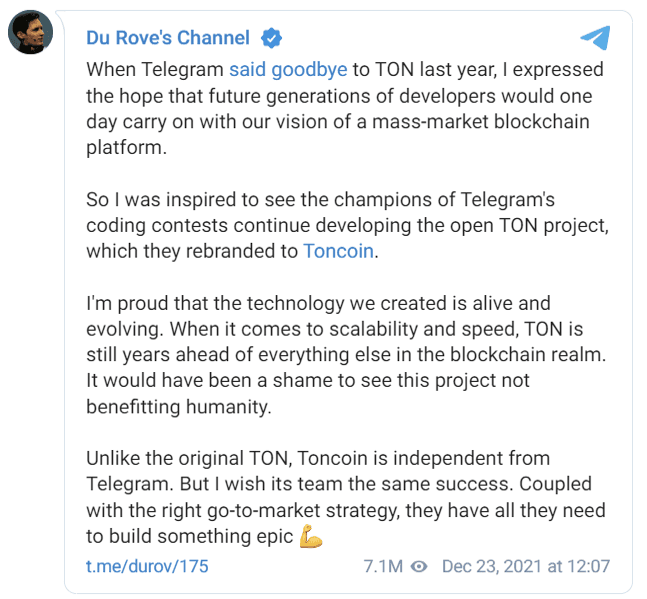
Task: Click the paragraph starting "When Telegram"
Action: (x=340, y=109)
